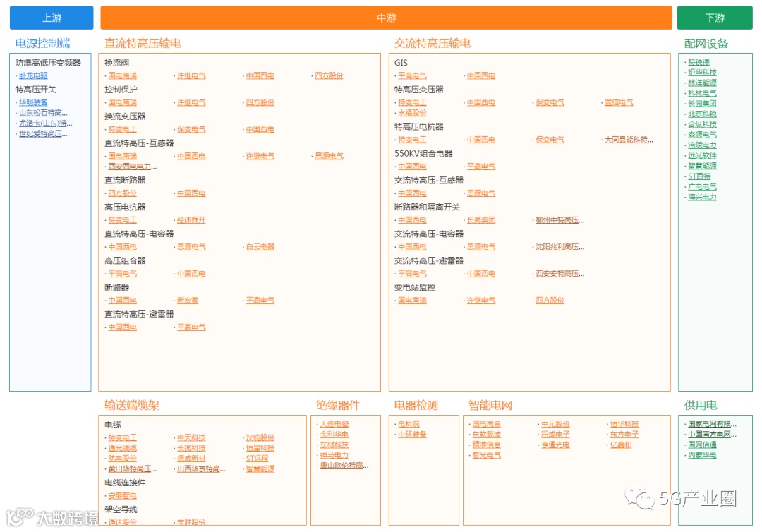
Task: Click the ST远程 link
Action: pyautogui.click(x=257, y=459)
